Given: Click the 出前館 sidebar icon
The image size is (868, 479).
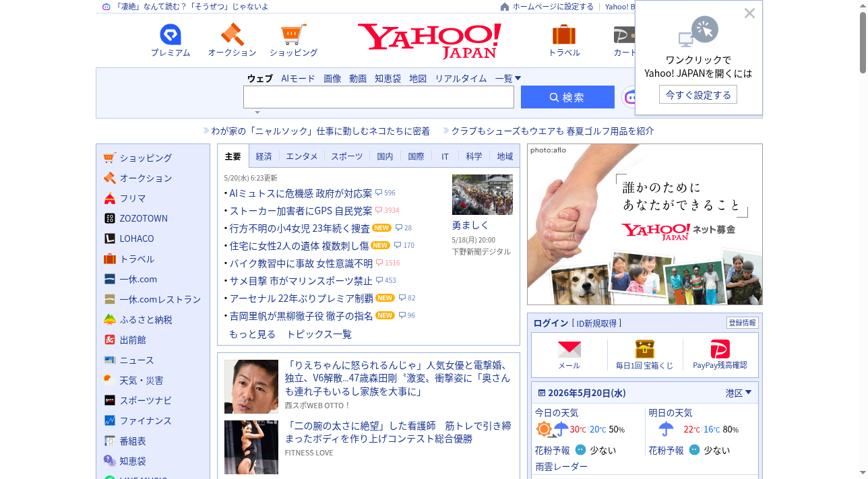Looking at the screenshot, I should (110, 340).
